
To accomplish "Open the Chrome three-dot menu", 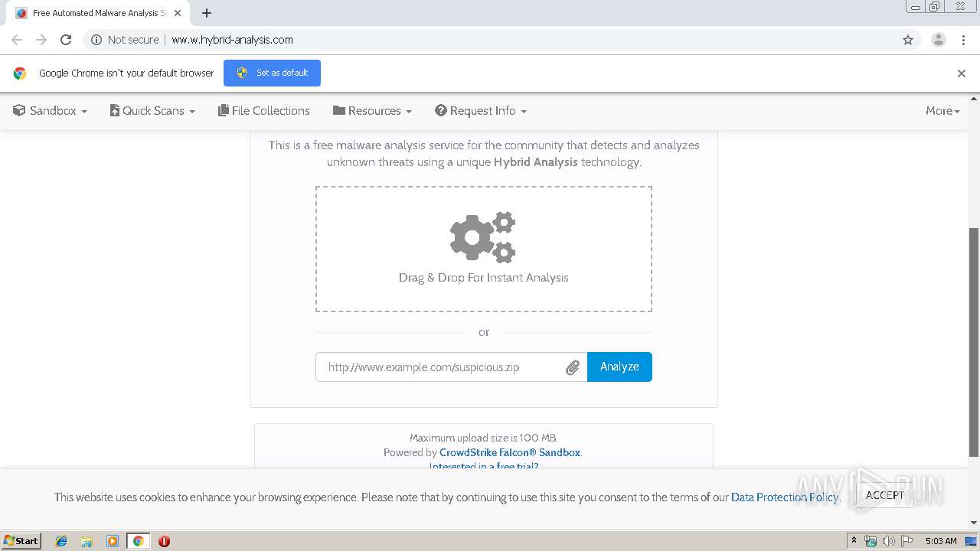I will (x=964, y=40).
